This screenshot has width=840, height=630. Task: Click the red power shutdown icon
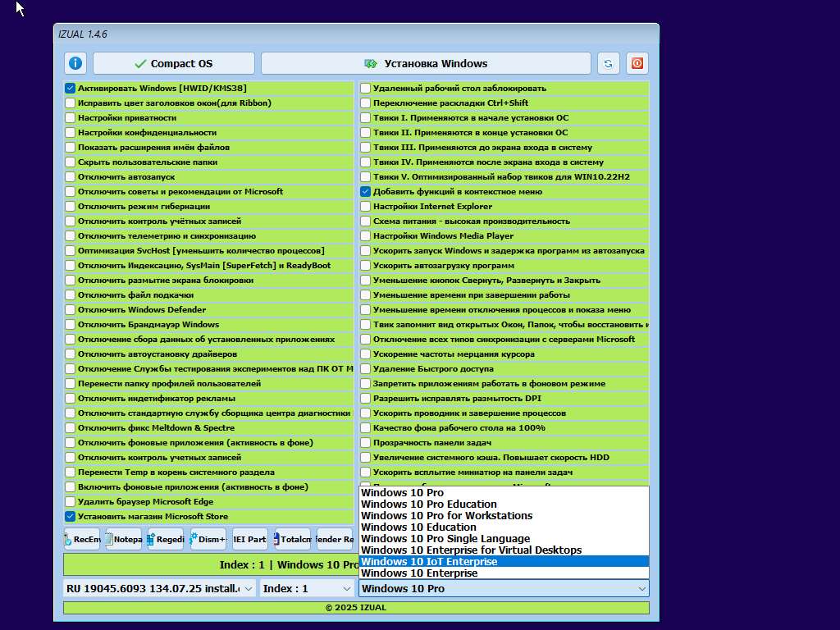tap(637, 63)
